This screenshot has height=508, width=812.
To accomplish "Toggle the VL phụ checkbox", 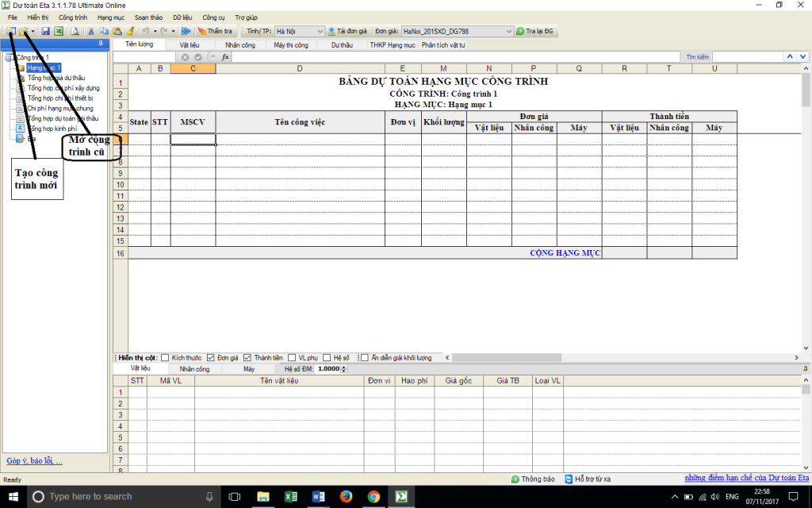I will (292, 357).
